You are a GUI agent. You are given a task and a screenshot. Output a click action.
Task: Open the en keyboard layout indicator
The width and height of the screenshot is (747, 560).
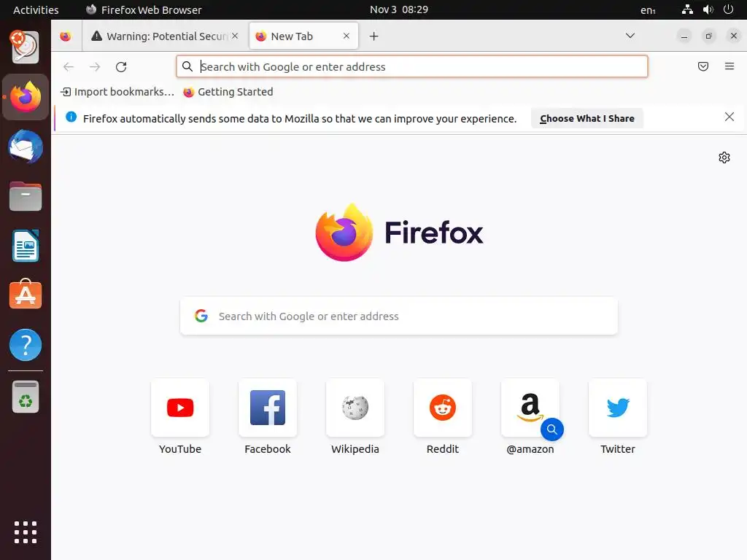coord(648,10)
